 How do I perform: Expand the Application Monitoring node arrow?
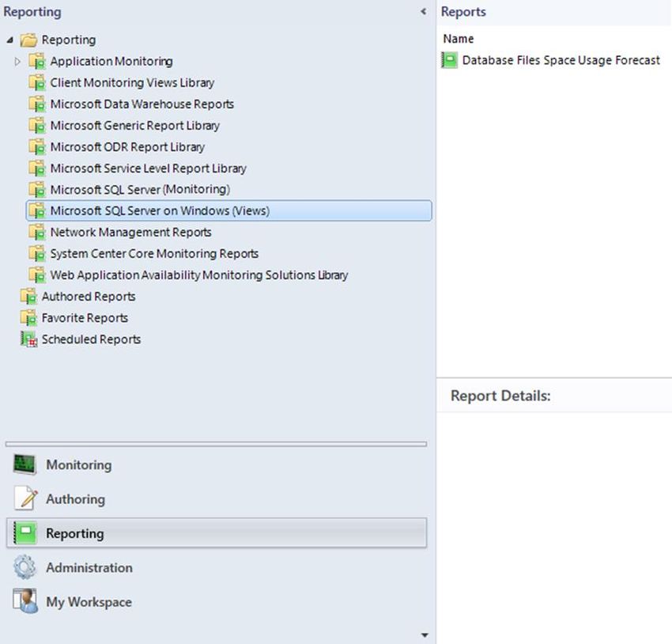point(17,62)
